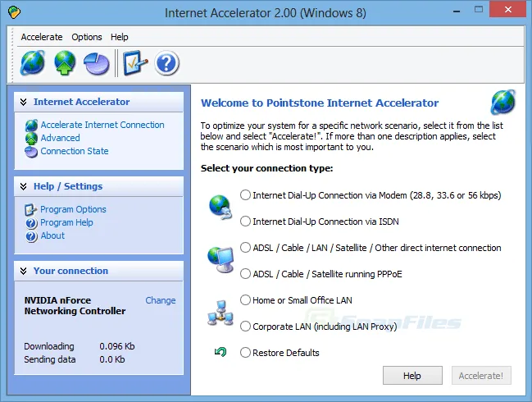Click the Connection State pie chart toolbar icon
The height and width of the screenshot is (402, 532).
pos(97,63)
